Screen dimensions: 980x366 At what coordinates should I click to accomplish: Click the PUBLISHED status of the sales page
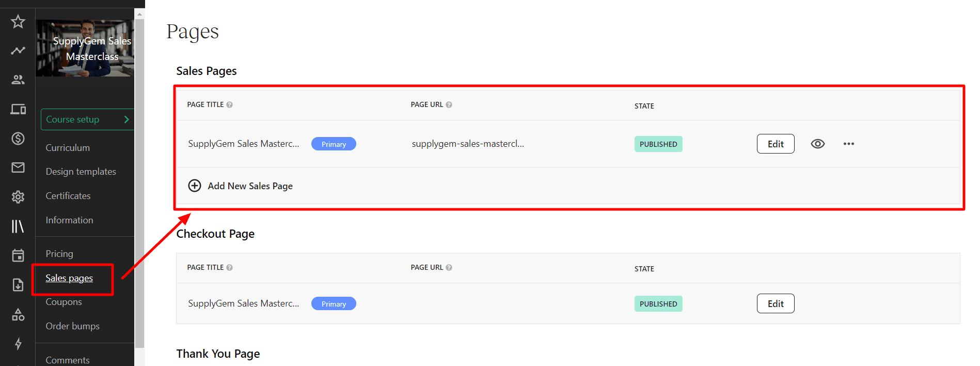[x=658, y=144]
